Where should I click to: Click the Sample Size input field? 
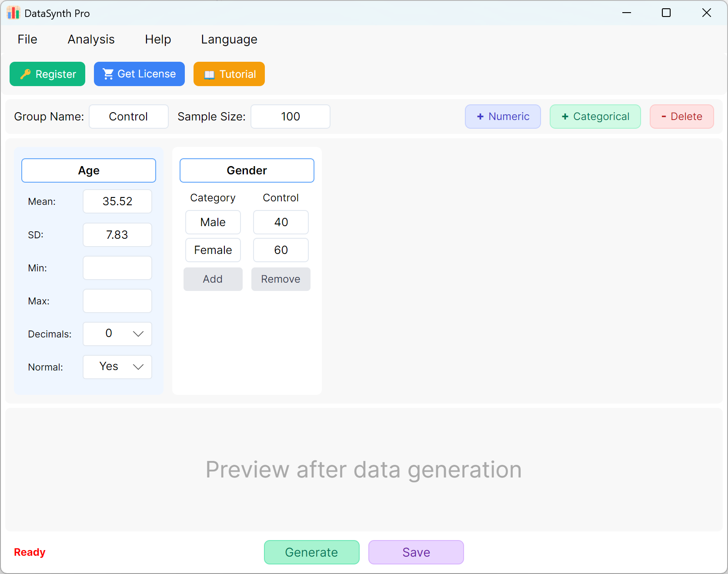pyautogui.click(x=291, y=117)
